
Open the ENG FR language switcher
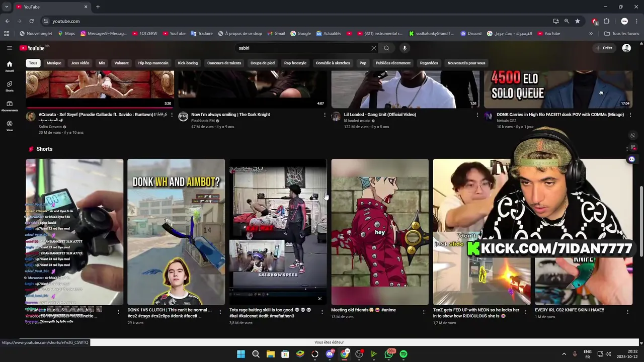[587, 354]
